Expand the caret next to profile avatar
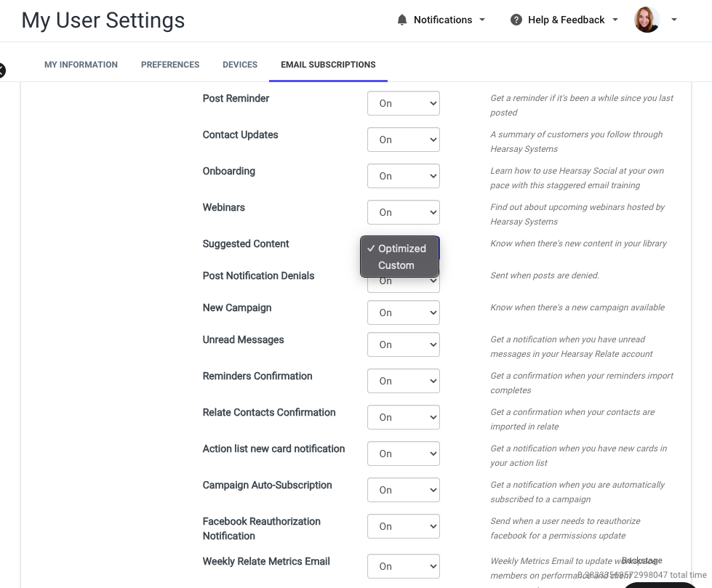 [674, 20]
